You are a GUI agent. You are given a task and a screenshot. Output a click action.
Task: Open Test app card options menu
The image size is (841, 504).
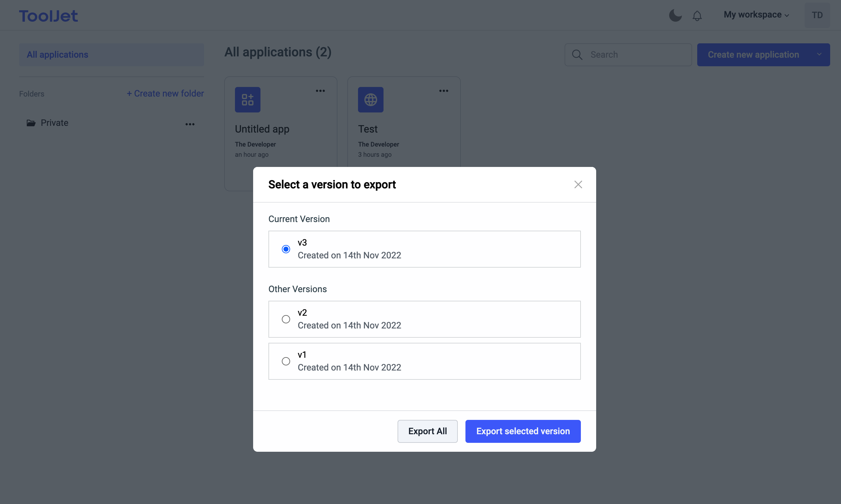pyautogui.click(x=443, y=91)
